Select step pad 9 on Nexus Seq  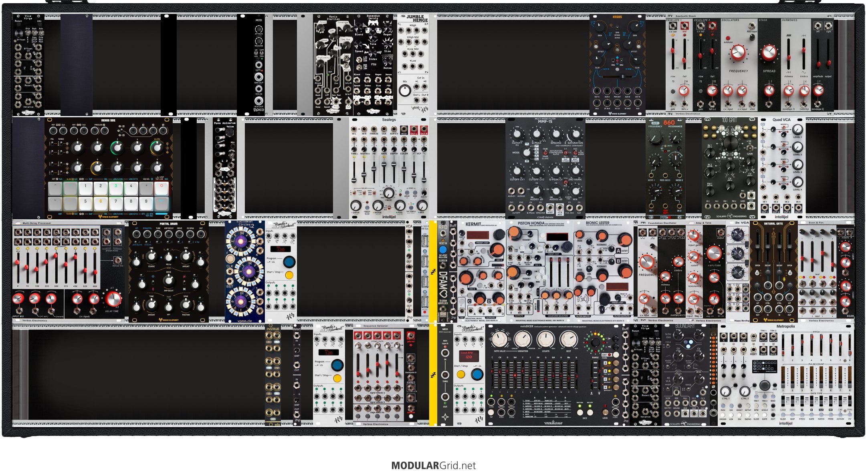(x=146, y=203)
